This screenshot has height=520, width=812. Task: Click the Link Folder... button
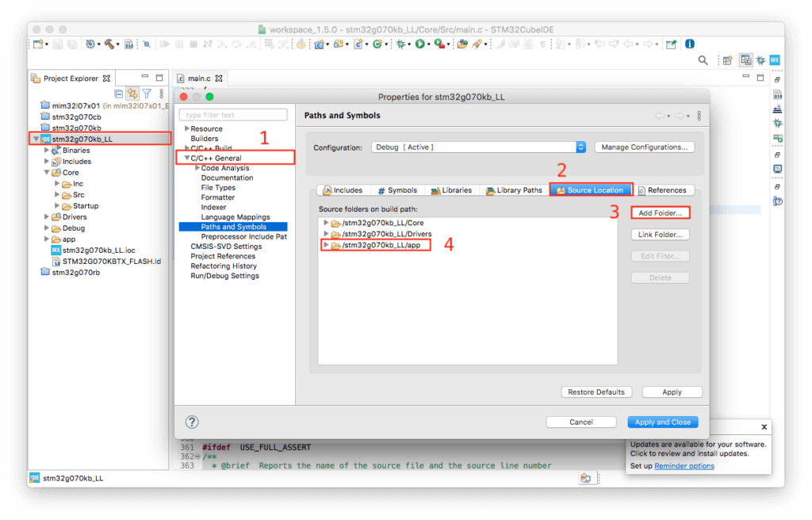pos(661,235)
